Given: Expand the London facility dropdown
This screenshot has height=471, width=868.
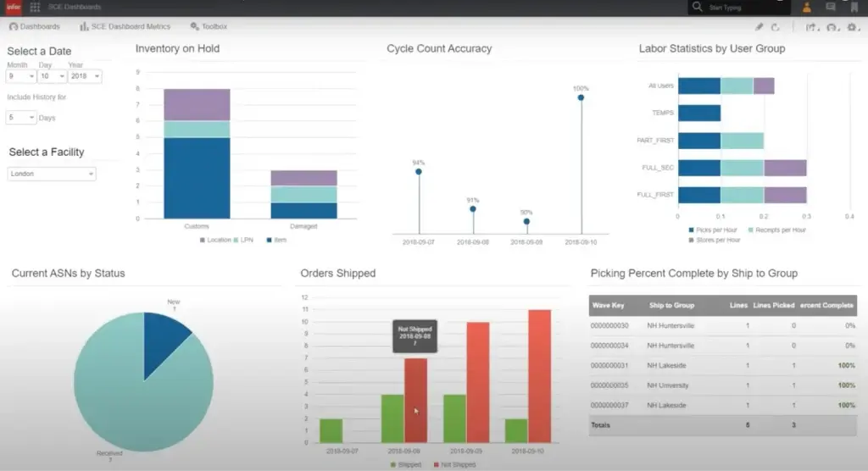Looking at the screenshot, I should point(52,174).
